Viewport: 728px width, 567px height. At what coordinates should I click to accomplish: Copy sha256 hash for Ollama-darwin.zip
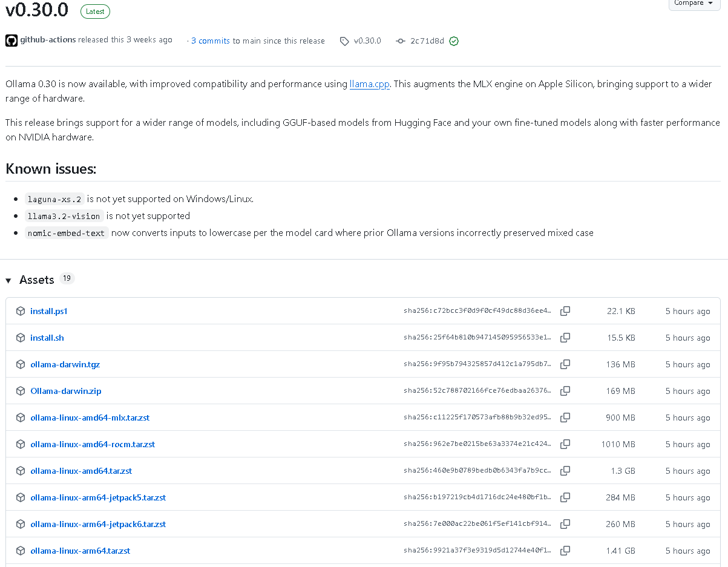point(565,391)
